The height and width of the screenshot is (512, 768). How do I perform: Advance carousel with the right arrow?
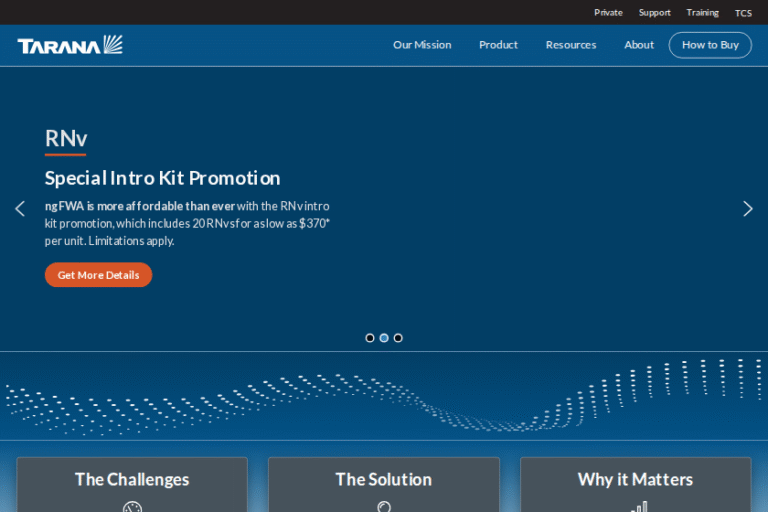click(747, 209)
